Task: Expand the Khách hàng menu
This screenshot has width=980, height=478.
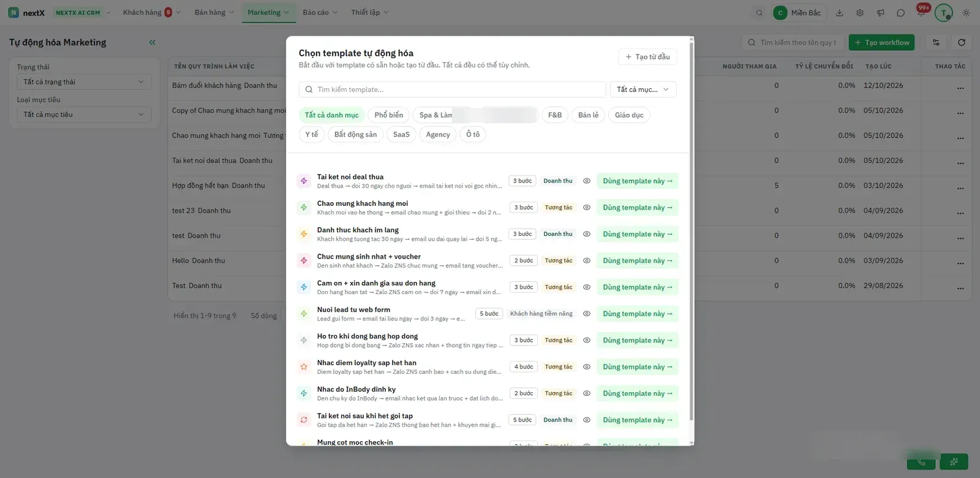Action: [x=151, y=12]
